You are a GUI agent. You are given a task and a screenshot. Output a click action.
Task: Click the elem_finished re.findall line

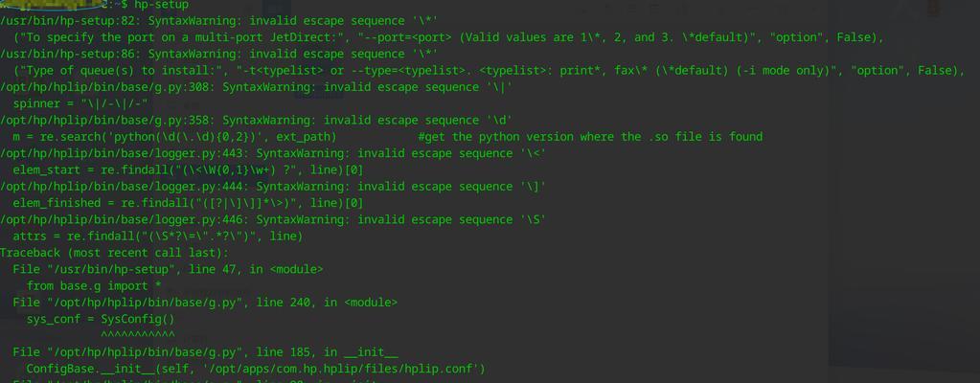188,203
